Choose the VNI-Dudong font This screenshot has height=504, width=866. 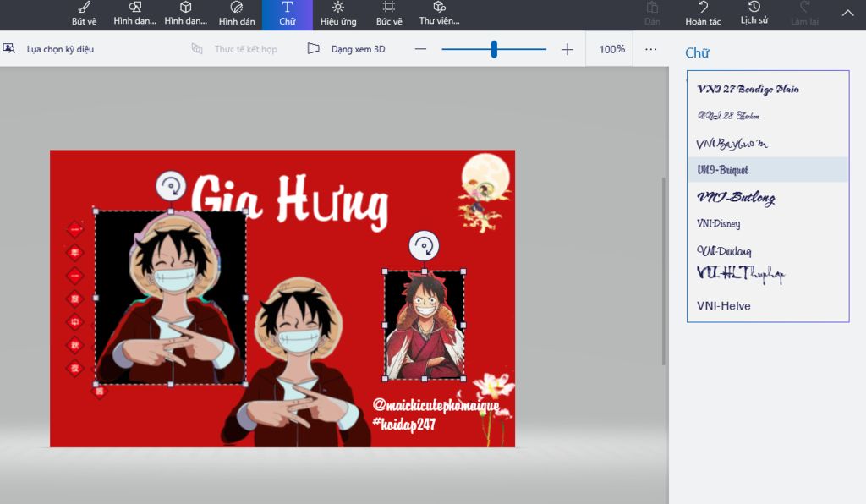(768, 251)
